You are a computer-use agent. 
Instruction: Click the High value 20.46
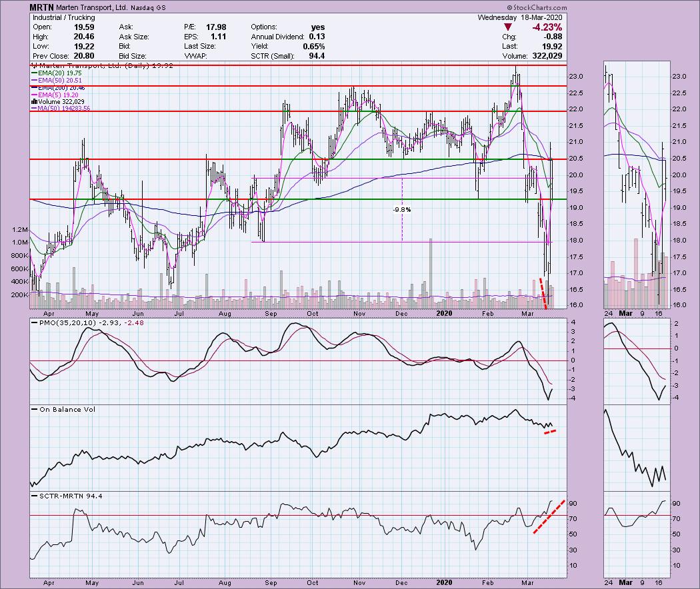84,37
